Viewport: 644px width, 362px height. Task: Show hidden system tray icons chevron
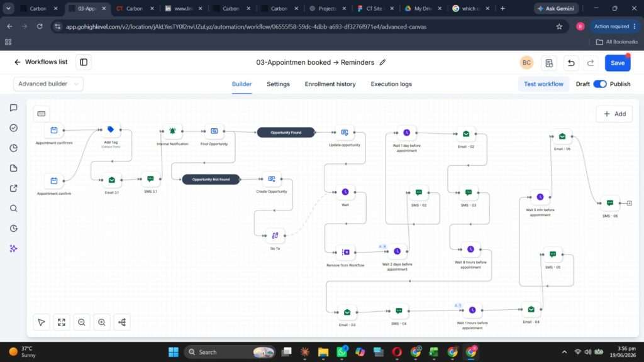click(x=564, y=352)
